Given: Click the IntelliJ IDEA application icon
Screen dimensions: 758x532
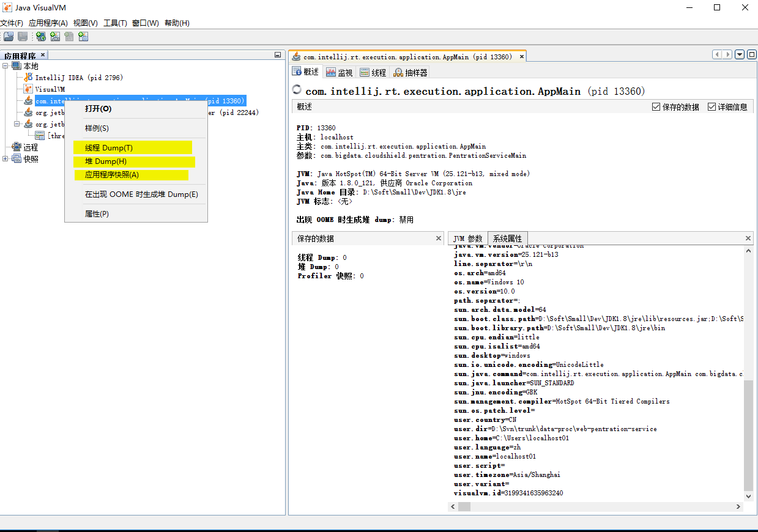Looking at the screenshot, I should coord(28,78).
